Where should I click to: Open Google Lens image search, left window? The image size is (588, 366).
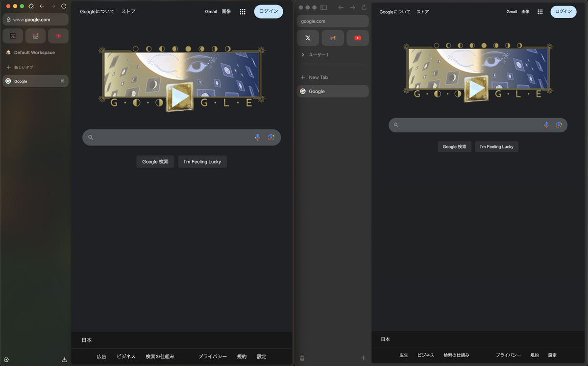click(x=271, y=137)
